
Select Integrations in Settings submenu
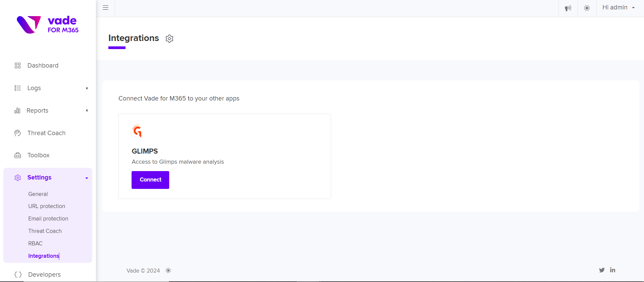44,256
